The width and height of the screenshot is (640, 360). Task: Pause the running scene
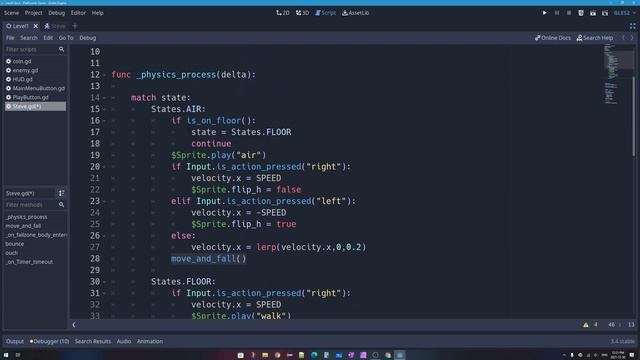pyautogui.click(x=557, y=13)
